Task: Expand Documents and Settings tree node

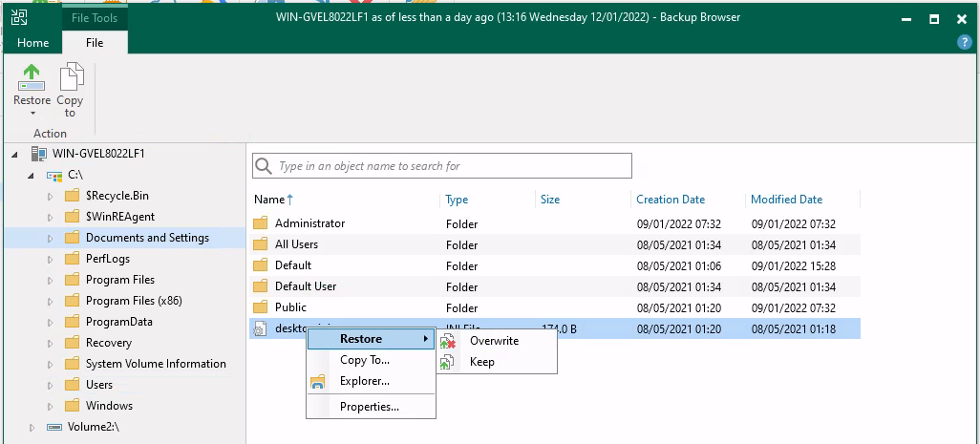Action: point(51,239)
